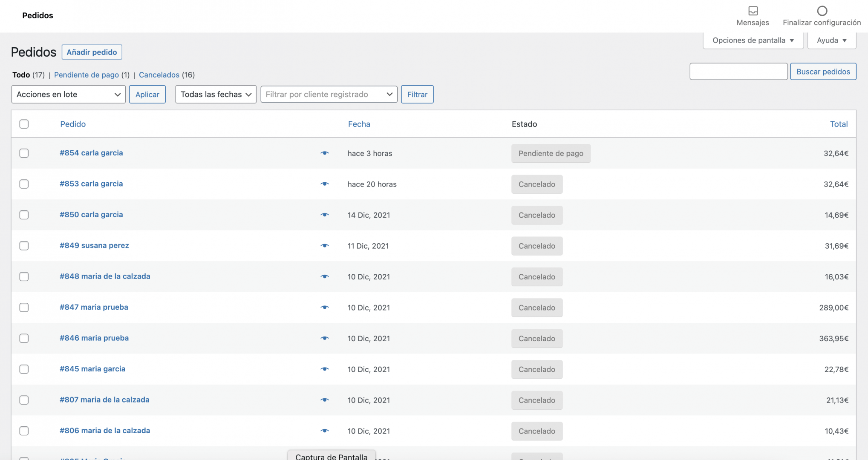Click the hace 3 horas date cell

tap(370, 153)
